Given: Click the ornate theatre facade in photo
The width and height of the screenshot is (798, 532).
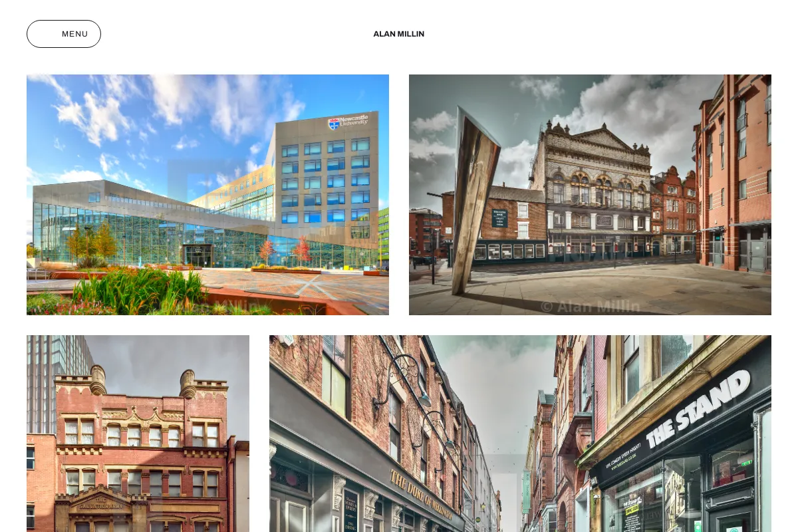Looking at the screenshot, I should [x=591, y=190].
